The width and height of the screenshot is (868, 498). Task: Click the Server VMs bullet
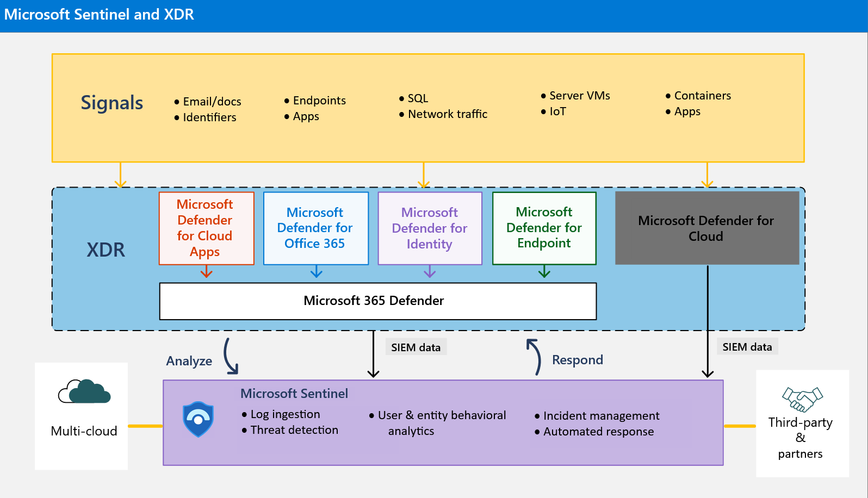coord(575,96)
